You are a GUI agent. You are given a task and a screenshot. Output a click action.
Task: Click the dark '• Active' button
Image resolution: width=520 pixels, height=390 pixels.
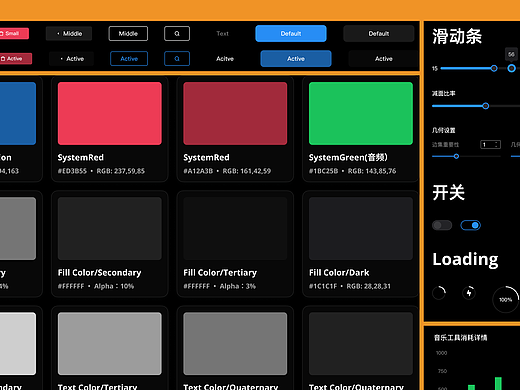point(72,59)
